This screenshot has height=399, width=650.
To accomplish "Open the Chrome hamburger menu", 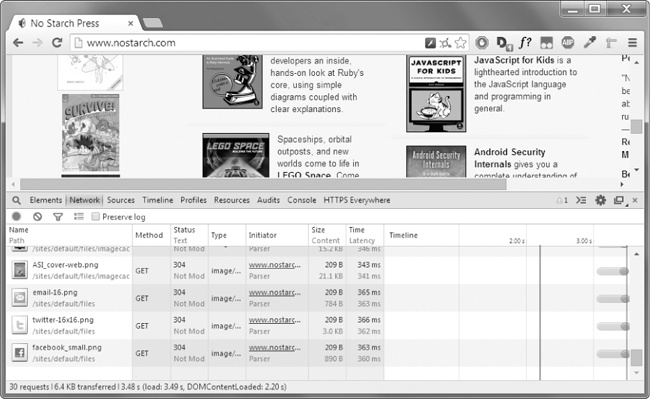I will (x=632, y=42).
